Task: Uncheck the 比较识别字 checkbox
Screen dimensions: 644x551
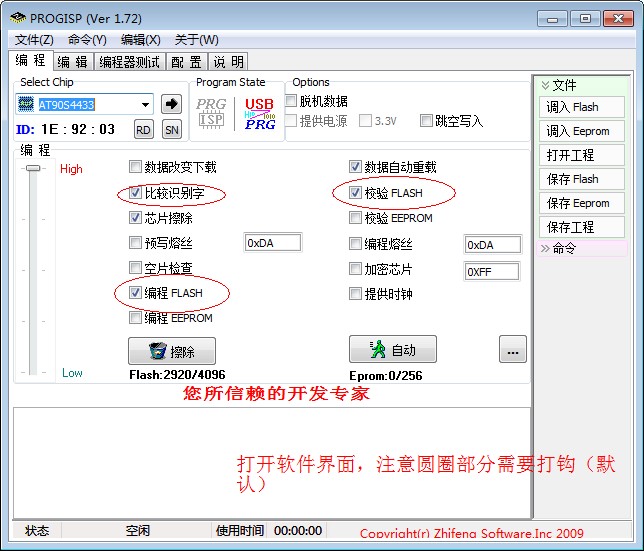Action: point(135,192)
